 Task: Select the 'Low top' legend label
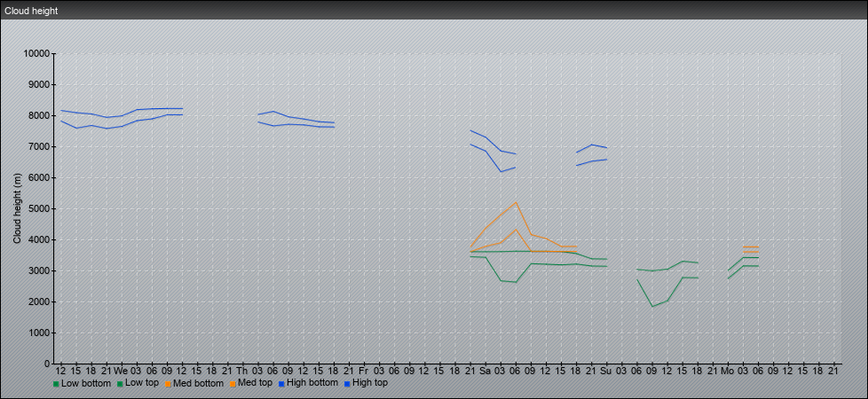tap(142, 383)
